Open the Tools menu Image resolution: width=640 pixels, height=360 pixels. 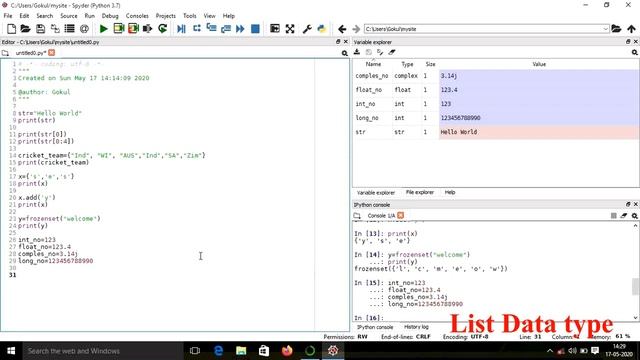click(x=189, y=16)
